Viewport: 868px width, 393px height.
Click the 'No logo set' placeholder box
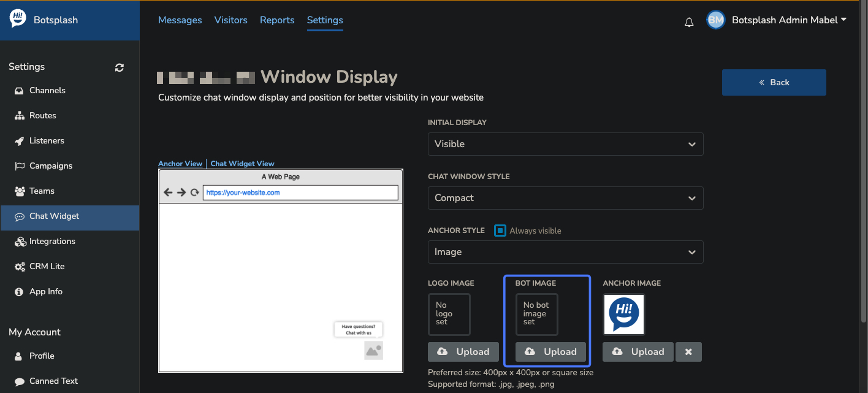[x=449, y=315]
